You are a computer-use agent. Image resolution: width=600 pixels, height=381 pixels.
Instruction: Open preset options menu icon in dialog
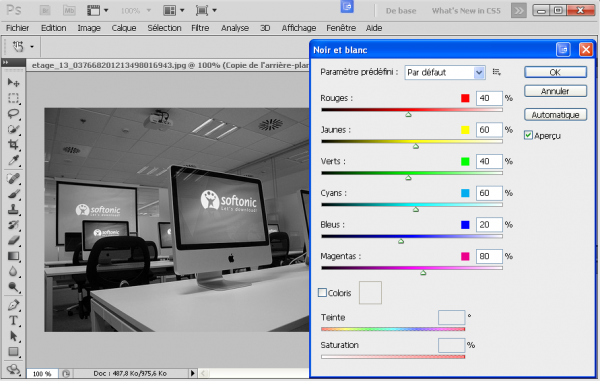point(497,72)
